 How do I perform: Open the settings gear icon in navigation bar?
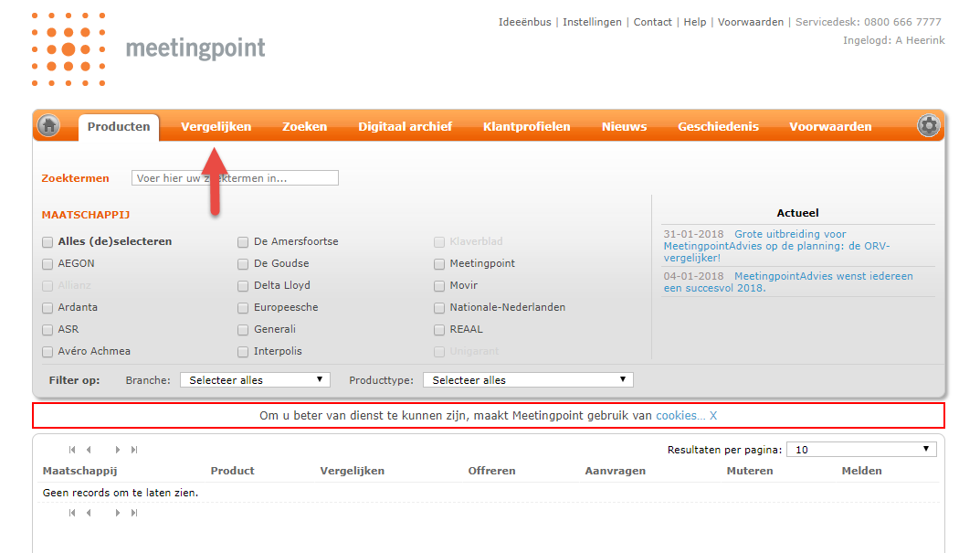tap(929, 126)
